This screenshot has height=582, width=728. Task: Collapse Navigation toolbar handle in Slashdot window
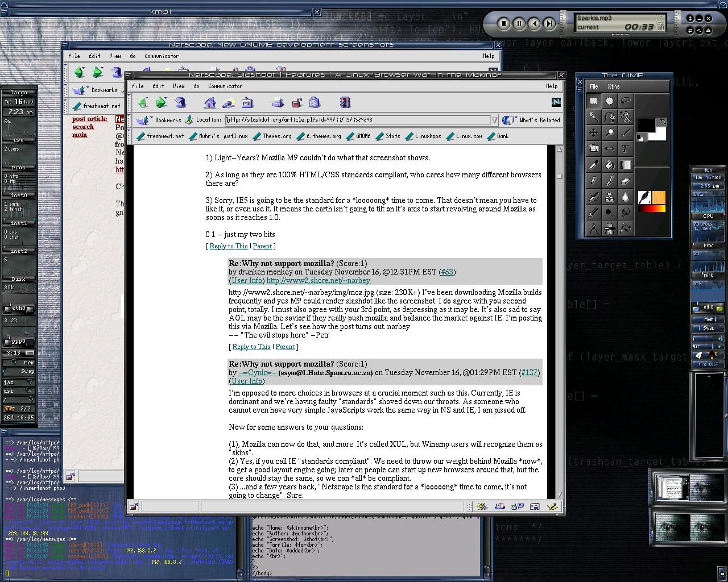pyautogui.click(x=130, y=102)
